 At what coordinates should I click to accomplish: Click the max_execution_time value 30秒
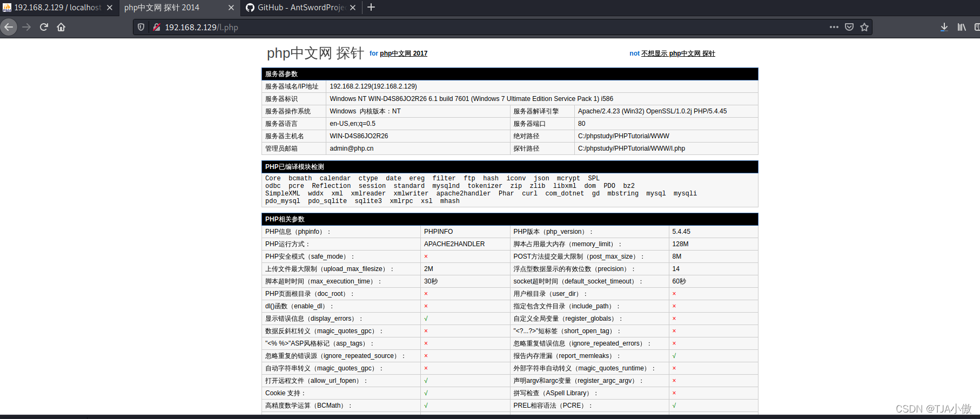pos(431,281)
